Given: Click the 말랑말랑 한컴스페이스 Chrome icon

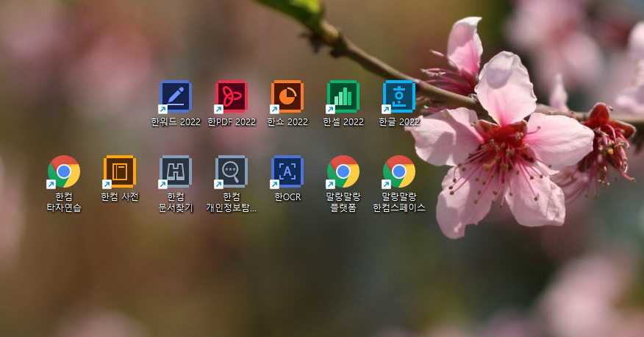Looking at the screenshot, I should [x=398, y=171].
